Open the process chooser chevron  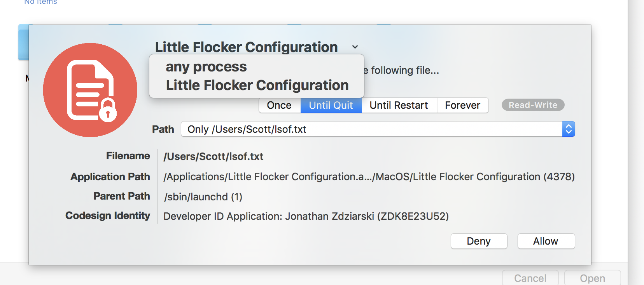355,47
